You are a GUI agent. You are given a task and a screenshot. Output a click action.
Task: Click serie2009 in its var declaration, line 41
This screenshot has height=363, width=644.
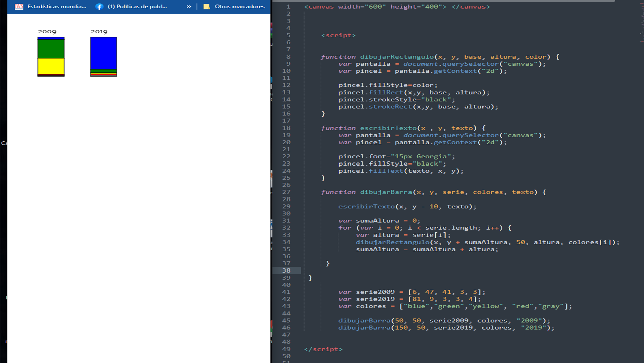[375, 292]
